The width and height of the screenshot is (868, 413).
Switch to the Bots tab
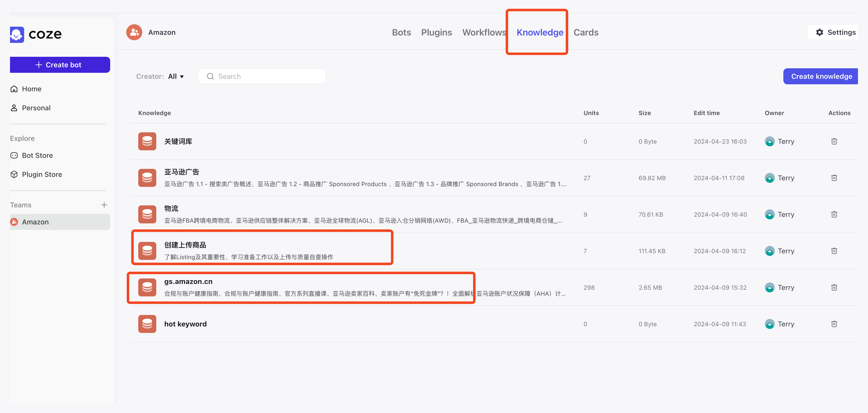401,32
